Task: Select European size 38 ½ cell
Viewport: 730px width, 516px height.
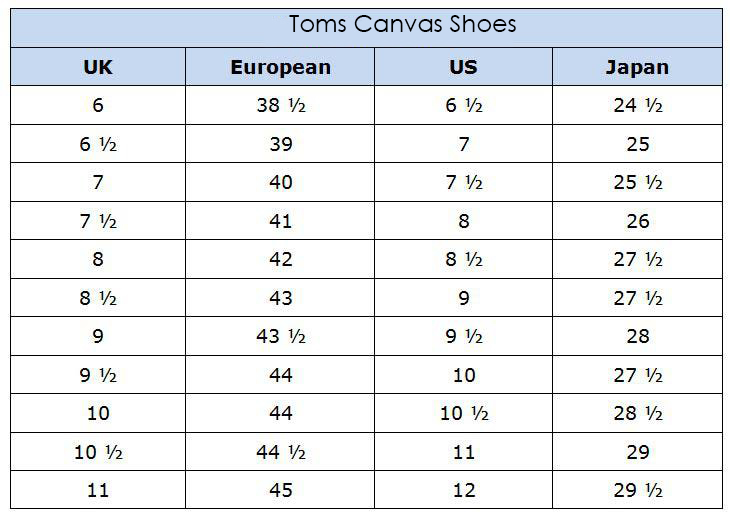Action: click(280, 106)
